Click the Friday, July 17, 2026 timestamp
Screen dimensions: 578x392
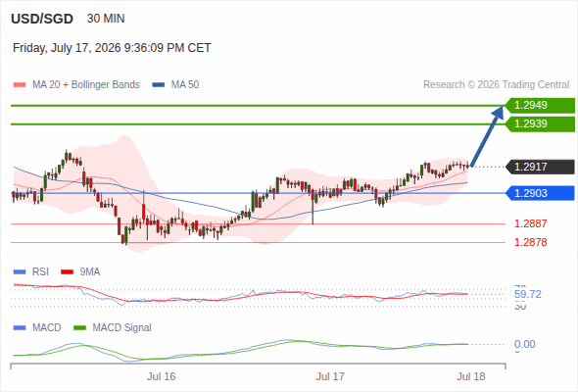click(x=112, y=48)
